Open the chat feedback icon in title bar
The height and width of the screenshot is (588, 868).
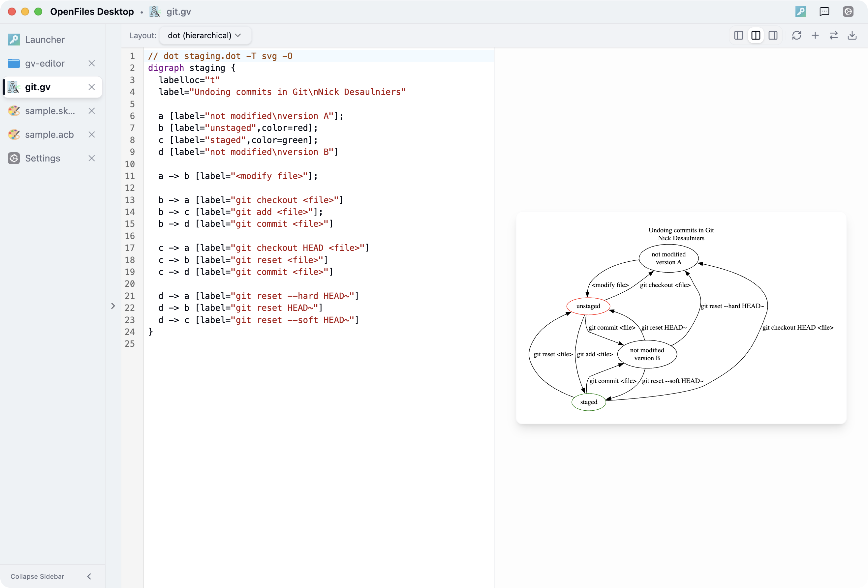(x=824, y=12)
